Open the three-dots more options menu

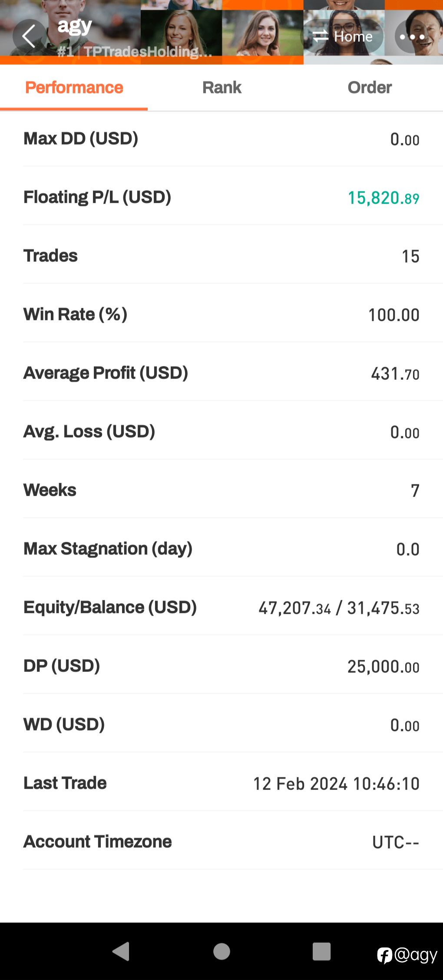pyautogui.click(x=412, y=37)
